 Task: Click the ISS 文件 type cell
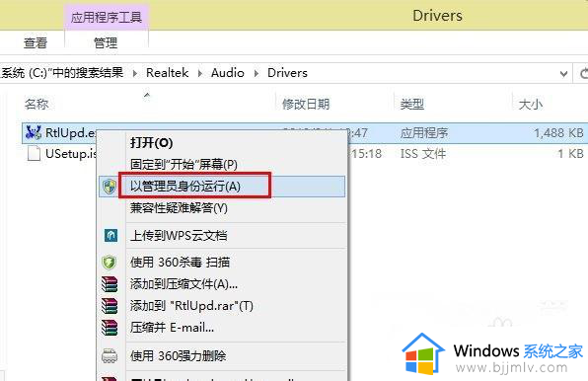click(423, 154)
